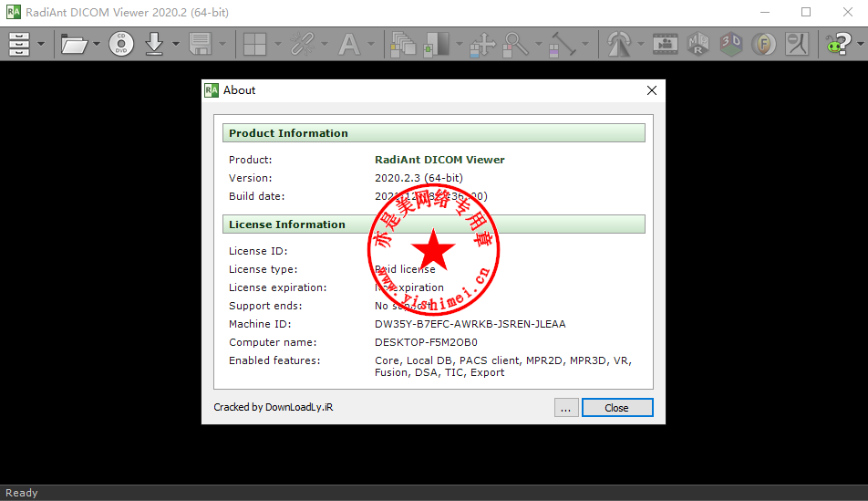Select the browse series stack icon
868x501 pixels.
coord(403,44)
